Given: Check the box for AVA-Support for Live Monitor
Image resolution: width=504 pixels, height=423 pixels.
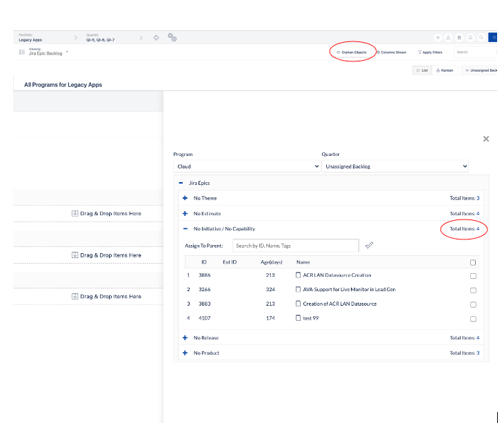Looking at the screenshot, I should coord(473,291).
